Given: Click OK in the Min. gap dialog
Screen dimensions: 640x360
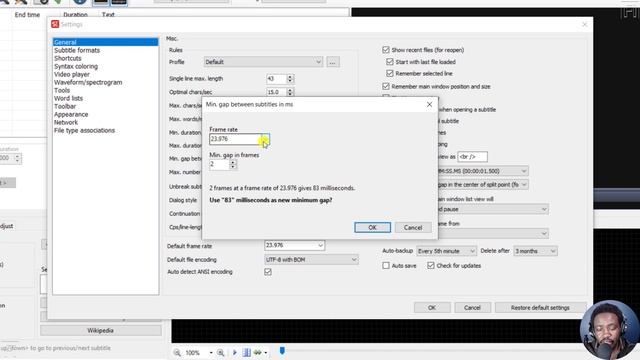Looking at the screenshot, I should click(x=372, y=227).
